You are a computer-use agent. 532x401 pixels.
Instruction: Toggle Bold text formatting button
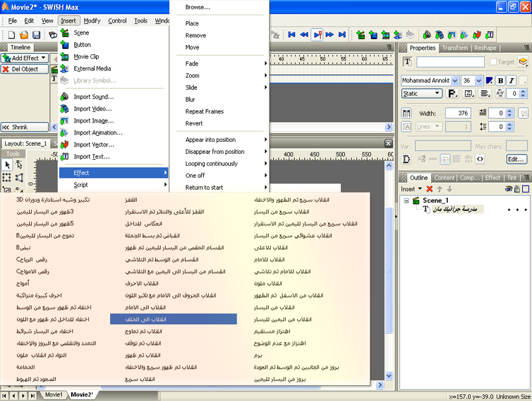coord(500,81)
